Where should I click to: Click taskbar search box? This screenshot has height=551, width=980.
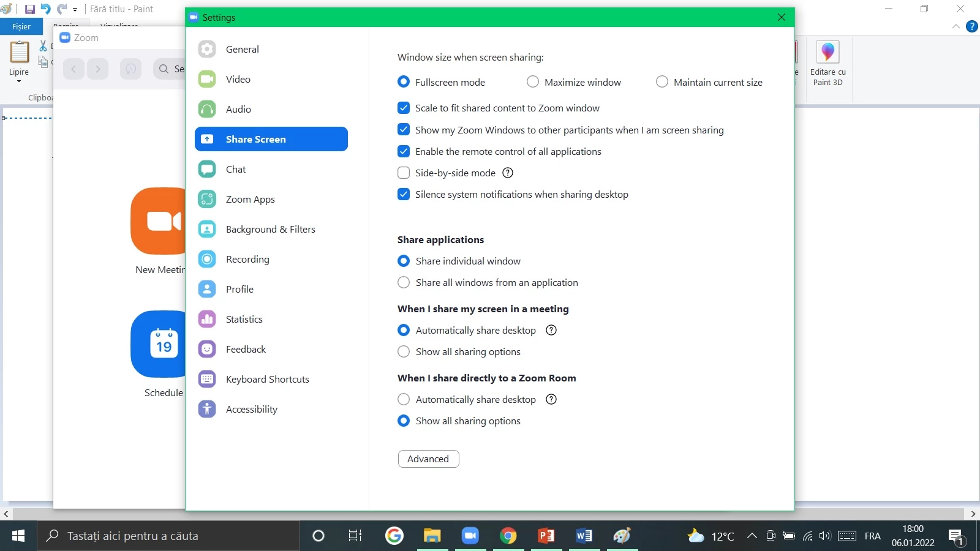pos(168,536)
